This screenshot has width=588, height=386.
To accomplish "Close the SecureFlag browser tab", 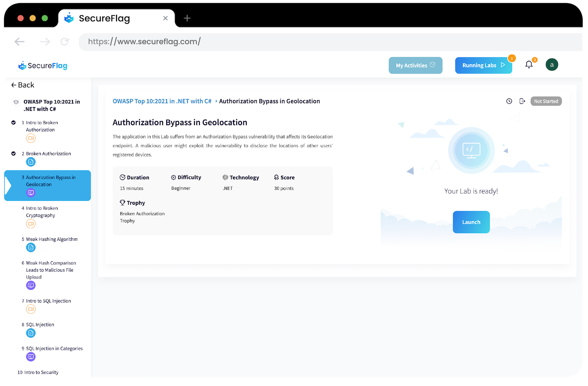I will click(165, 18).
